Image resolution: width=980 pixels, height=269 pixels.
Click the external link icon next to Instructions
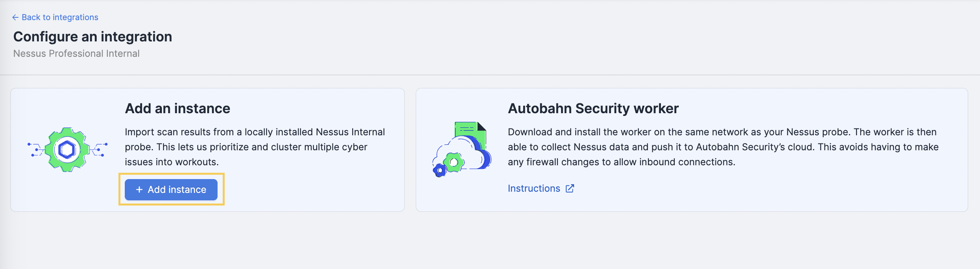[x=570, y=189]
